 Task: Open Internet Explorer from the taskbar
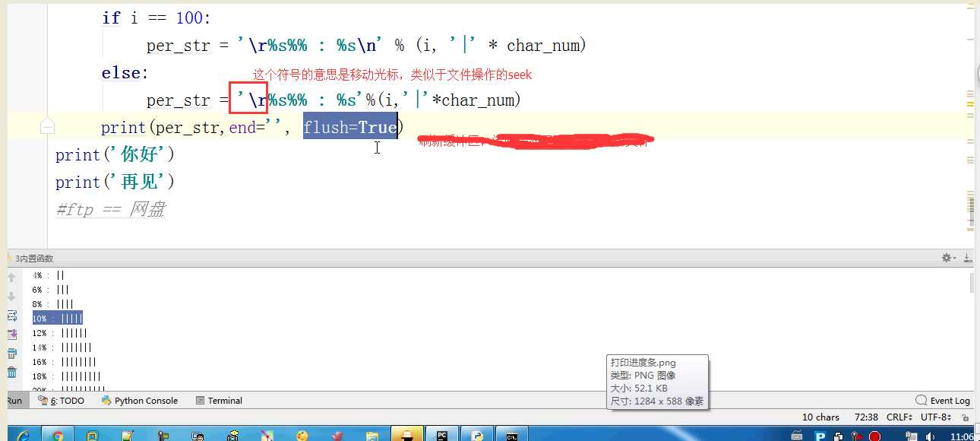pyautogui.click(x=22, y=435)
